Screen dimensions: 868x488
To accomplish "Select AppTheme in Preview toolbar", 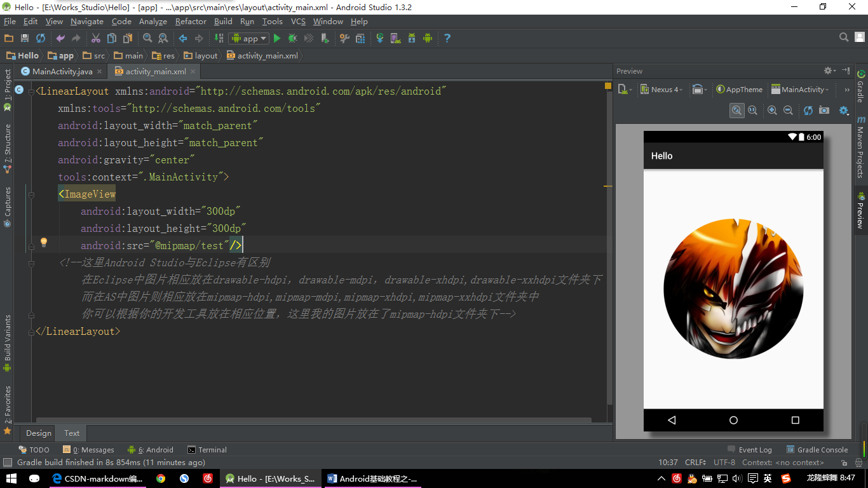I will tap(740, 90).
